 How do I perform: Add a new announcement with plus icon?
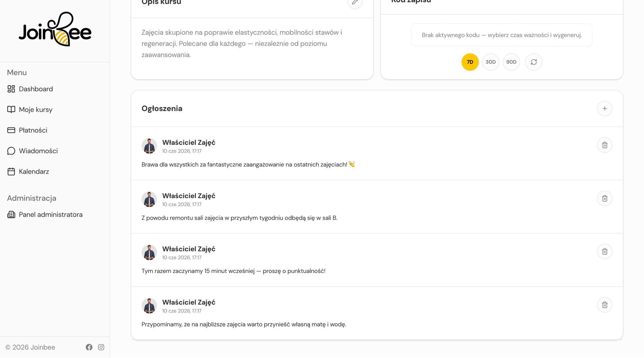tap(604, 108)
